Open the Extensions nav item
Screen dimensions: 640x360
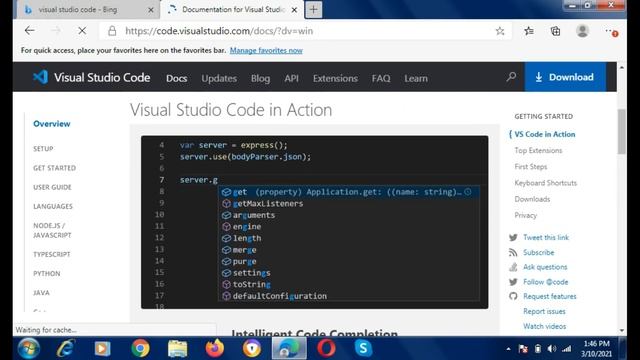point(335,78)
